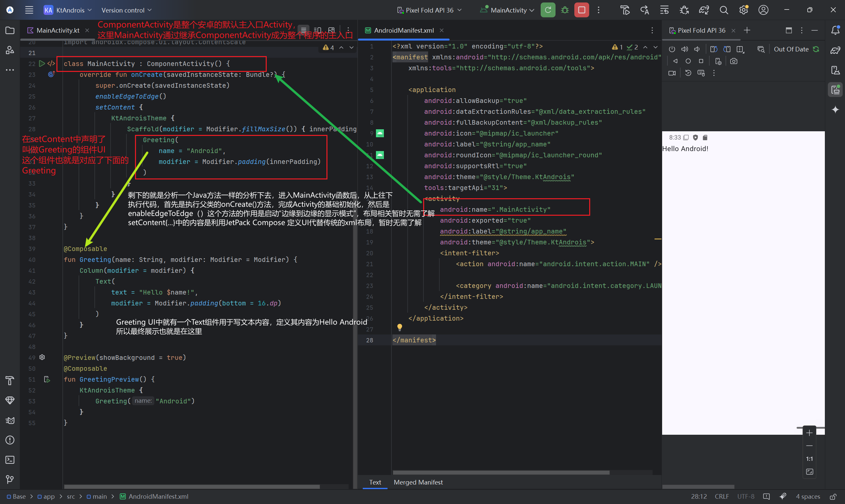Image resolution: width=845 pixels, height=504 pixels.
Task: Open line separator CRLF selector
Action: point(721,496)
